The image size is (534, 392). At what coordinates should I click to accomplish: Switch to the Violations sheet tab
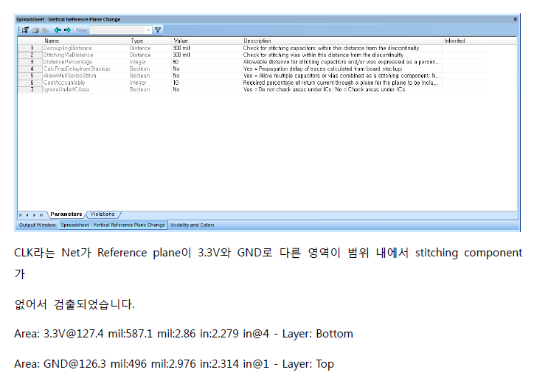tap(103, 214)
